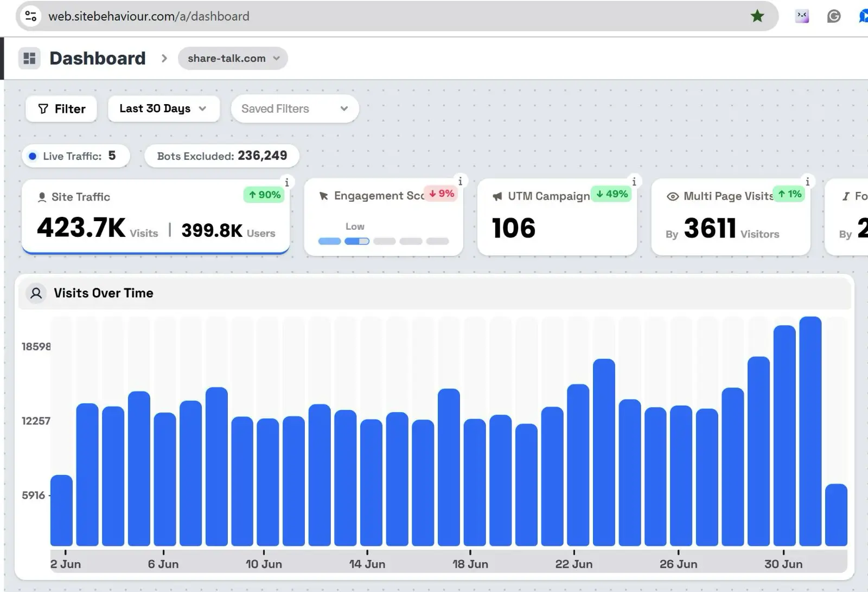Click the browser address bar URL
868x592 pixels.
tap(149, 16)
